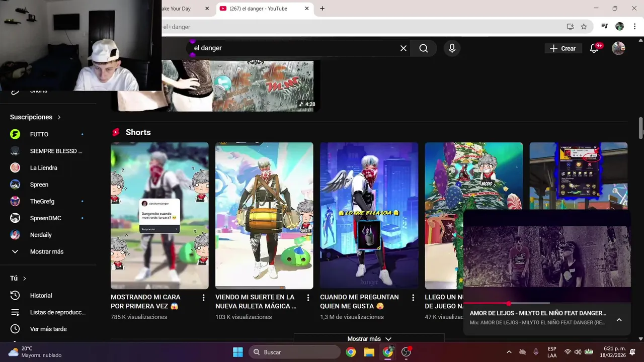
Task: Open the YouTube account avatar menu
Action: [x=618, y=48]
